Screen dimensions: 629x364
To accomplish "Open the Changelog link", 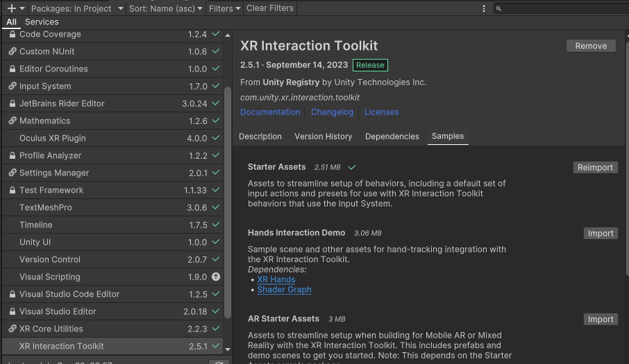I will pos(332,112).
